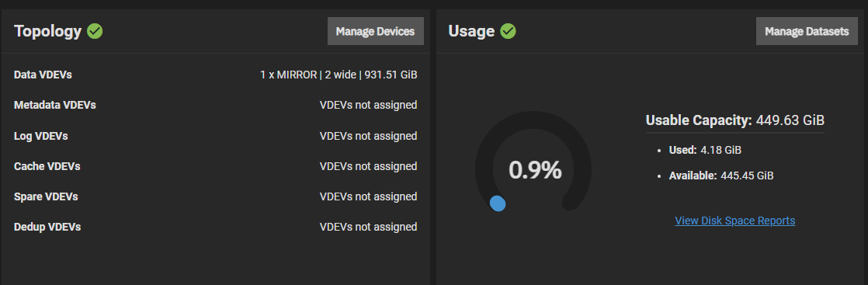
Task: Click the Available 445.45 GiB entry
Action: 720,176
